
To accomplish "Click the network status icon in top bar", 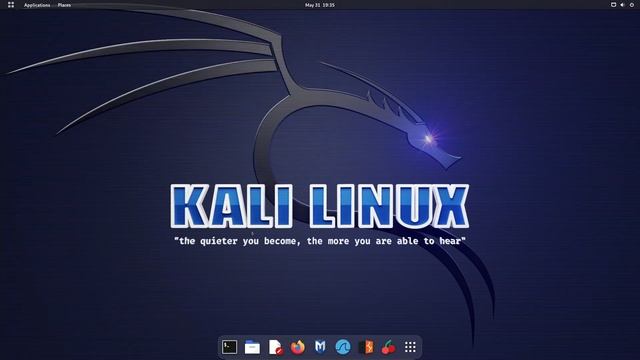I will [x=613, y=5].
